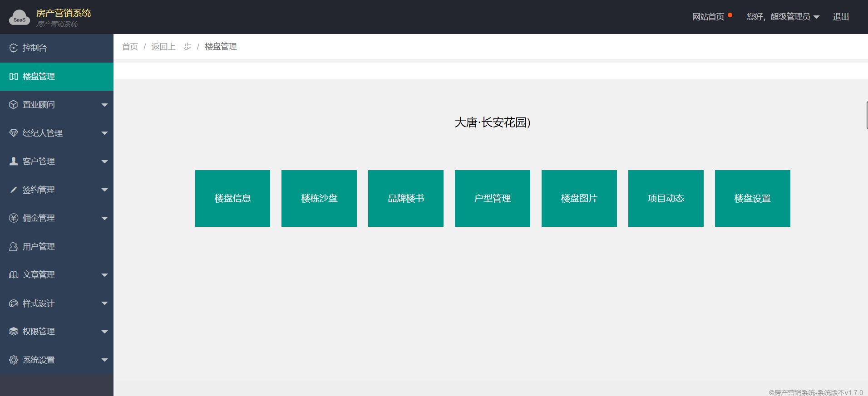This screenshot has width=868, height=396.
Task: Click the 经纪人管理 diamond icon
Action: [x=14, y=133]
